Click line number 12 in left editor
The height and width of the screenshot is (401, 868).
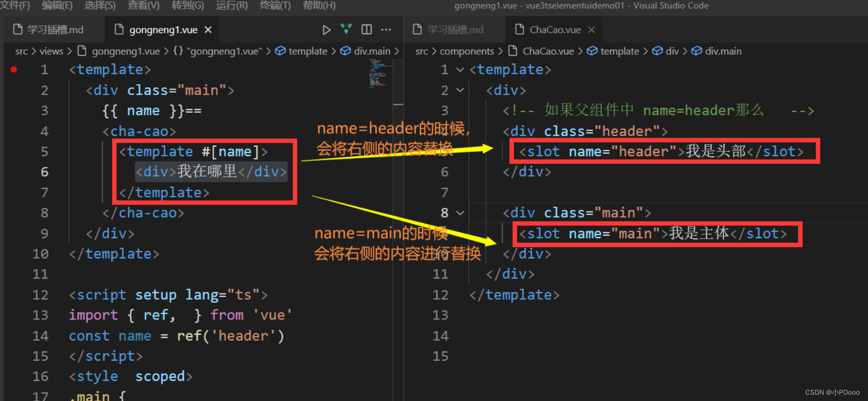coord(40,295)
